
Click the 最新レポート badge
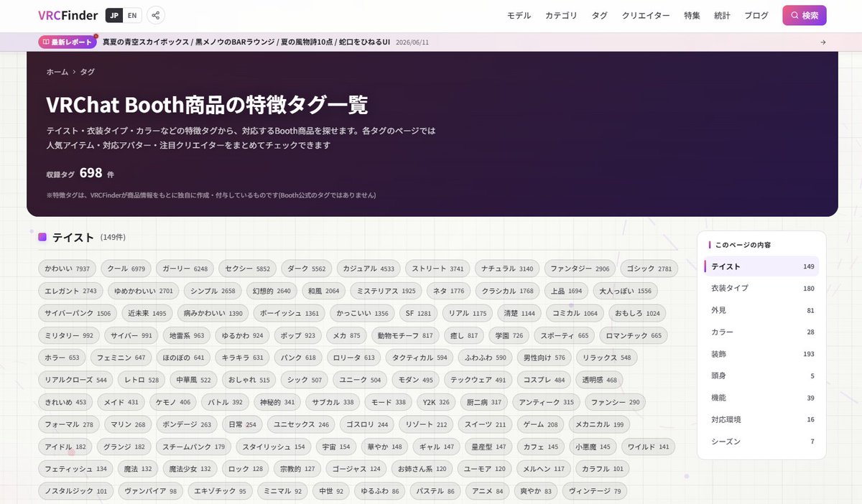point(67,42)
